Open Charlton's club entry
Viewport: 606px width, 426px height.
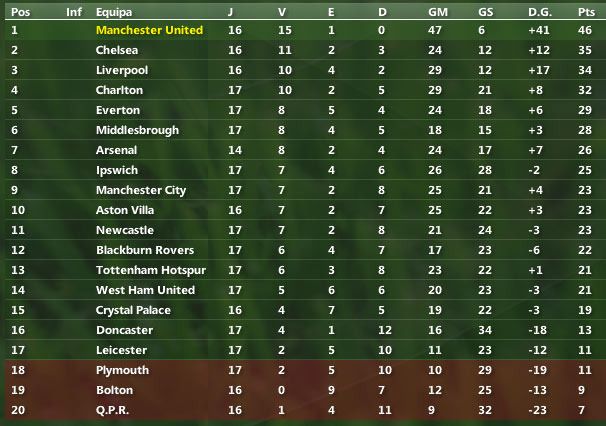(x=120, y=90)
